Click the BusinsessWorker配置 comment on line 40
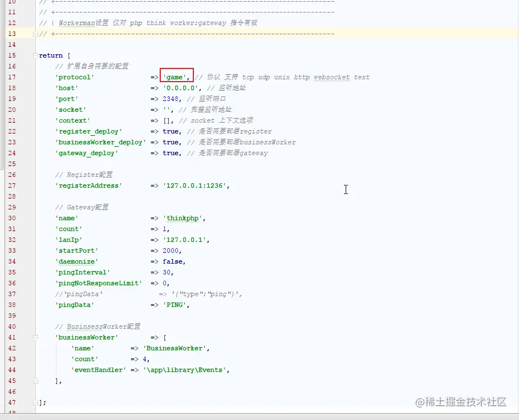 [x=98, y=326]
